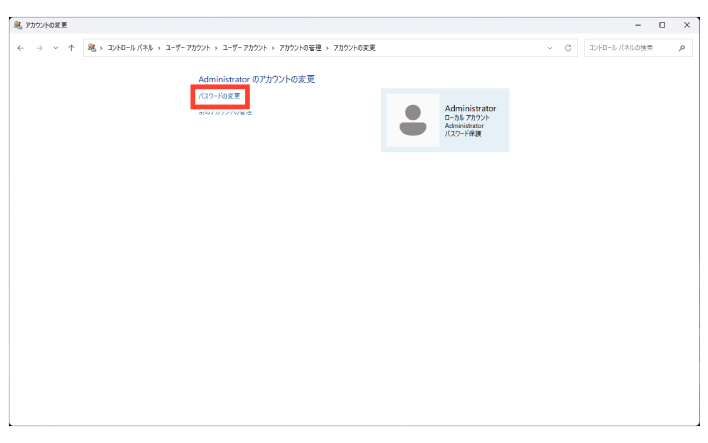The image size is (708, 443).
Task: Click the user accounts icon in address bar
Action: (92, 47)
